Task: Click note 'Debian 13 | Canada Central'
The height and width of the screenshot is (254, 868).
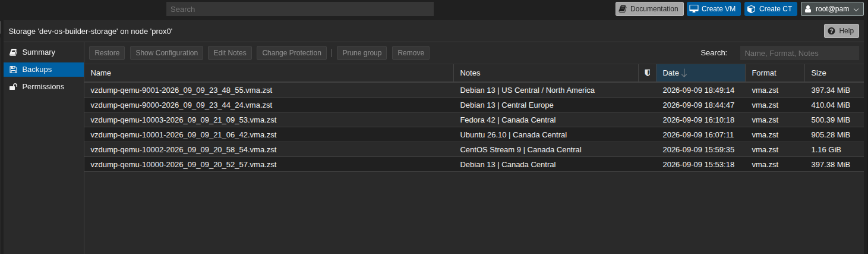Action: 508,165
